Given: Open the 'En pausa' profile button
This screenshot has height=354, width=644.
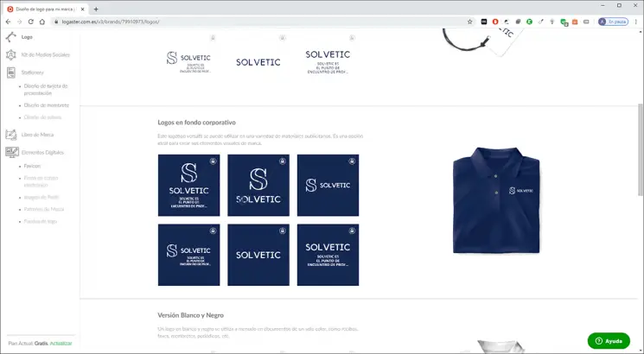Looking at the screenshot, I should pyautogui.click(x=613, y=22).
